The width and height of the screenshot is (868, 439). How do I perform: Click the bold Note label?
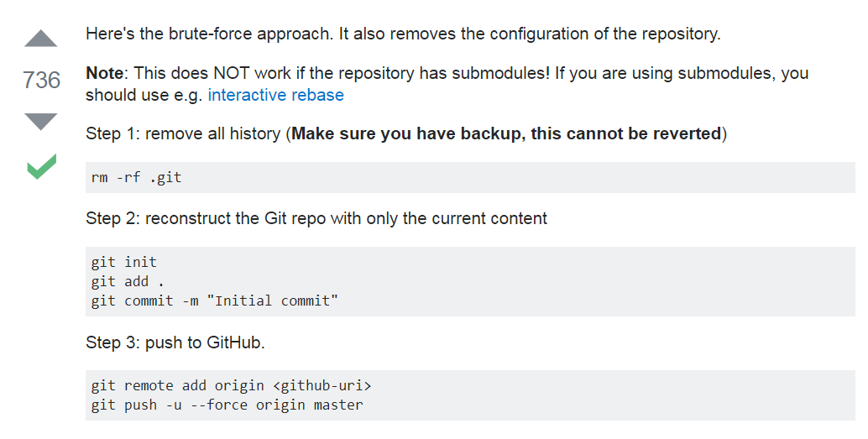[x=105, y=73]
